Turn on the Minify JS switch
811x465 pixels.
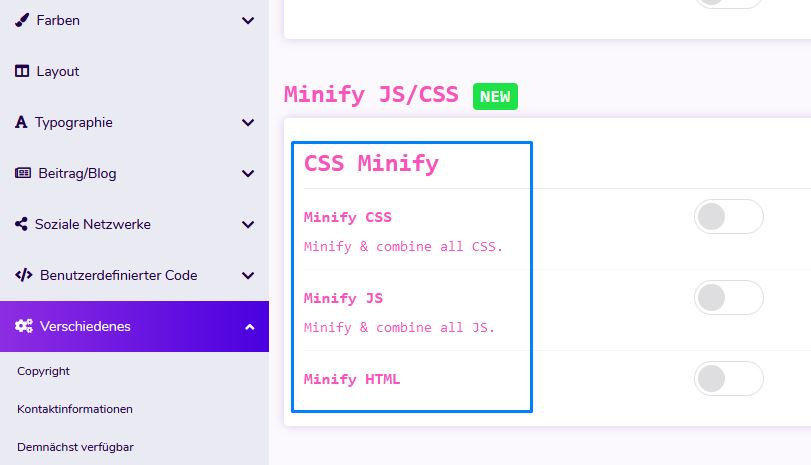coord(728,298)
